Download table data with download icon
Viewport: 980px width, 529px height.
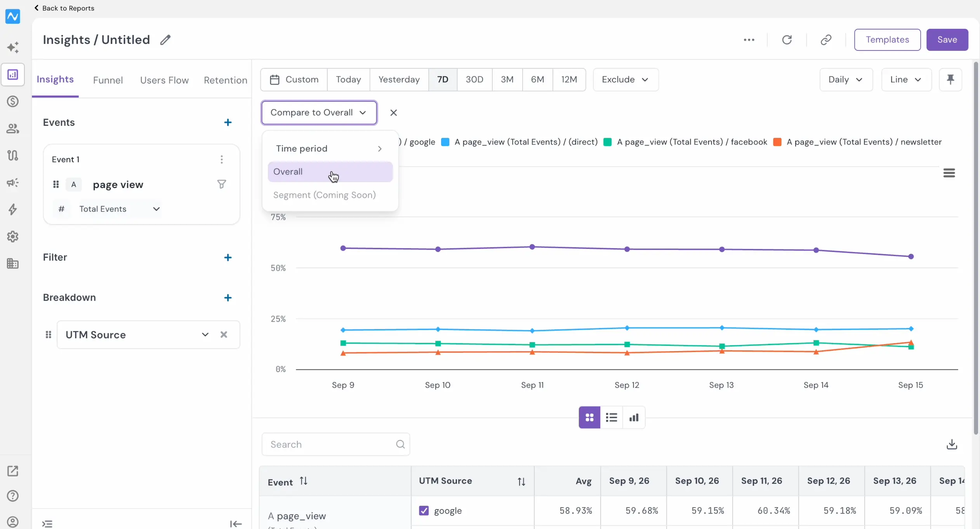[952, 444]
